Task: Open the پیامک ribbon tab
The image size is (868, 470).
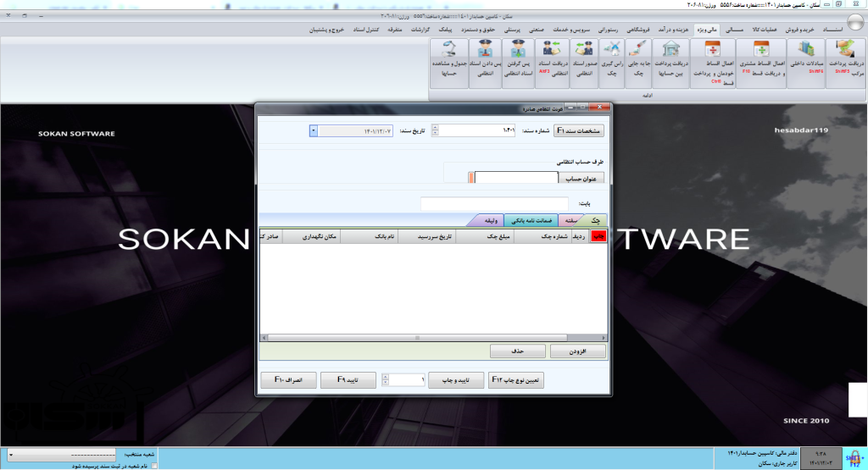Action: [x=445, y=30]
